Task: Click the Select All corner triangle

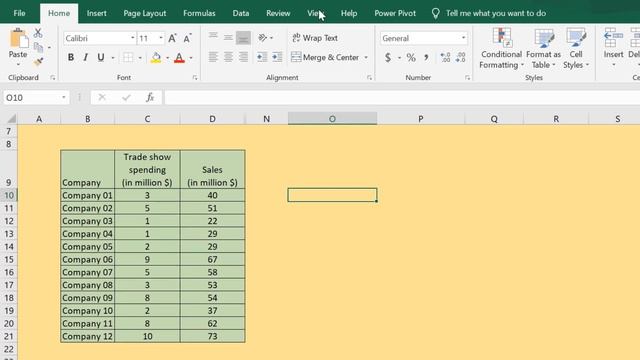Action: (11, 119)
